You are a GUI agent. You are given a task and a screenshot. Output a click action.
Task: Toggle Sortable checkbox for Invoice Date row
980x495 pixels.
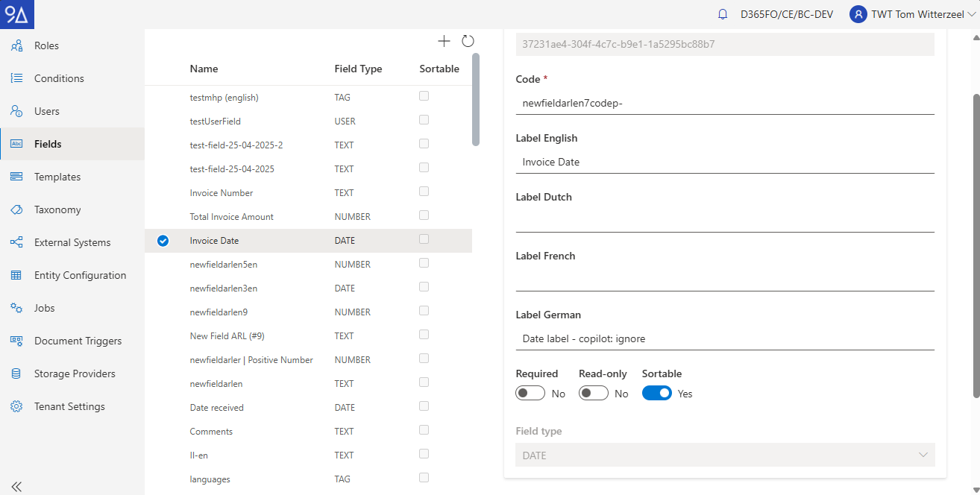[x=424, y=239]
